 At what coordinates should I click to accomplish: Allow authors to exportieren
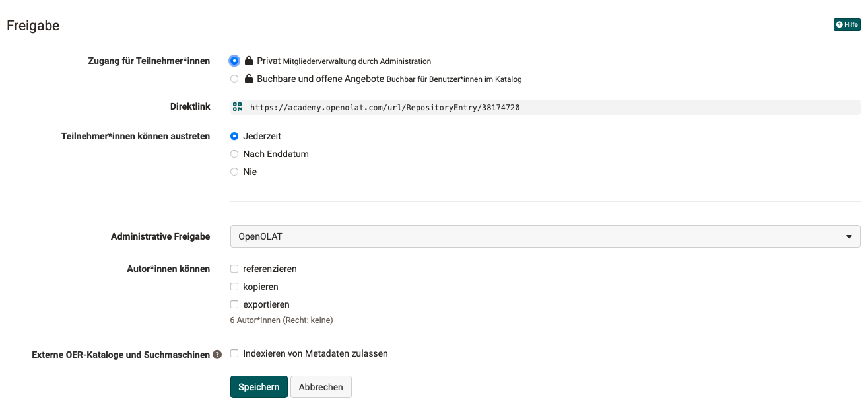coord(234,304)
